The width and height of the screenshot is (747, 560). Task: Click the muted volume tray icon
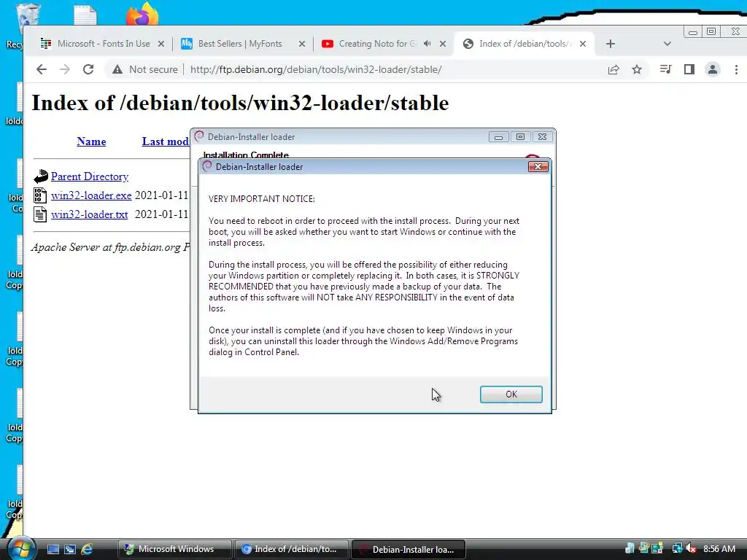[x=691, y=549]
